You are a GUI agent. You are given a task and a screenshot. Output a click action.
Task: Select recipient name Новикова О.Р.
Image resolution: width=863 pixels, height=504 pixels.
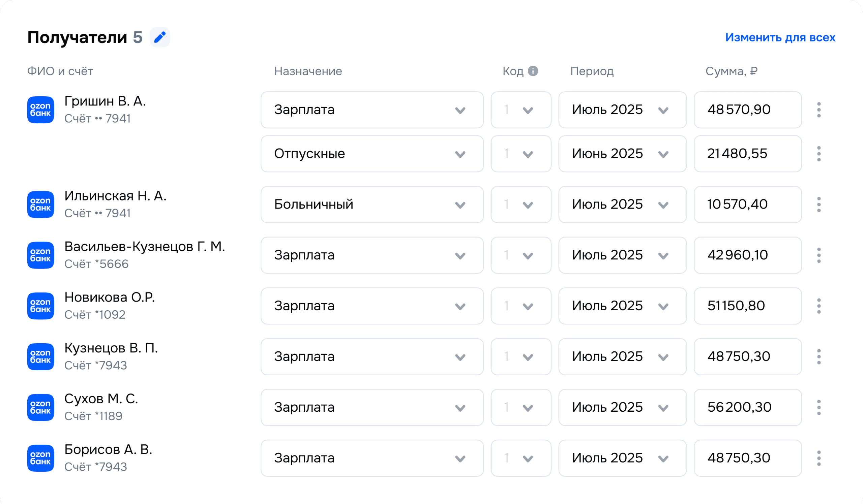pos(110,297)
